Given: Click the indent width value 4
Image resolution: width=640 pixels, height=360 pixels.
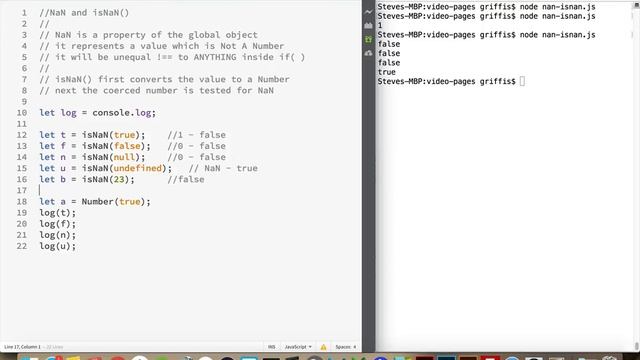Looking at the screenshot, I should click(355, 347).
